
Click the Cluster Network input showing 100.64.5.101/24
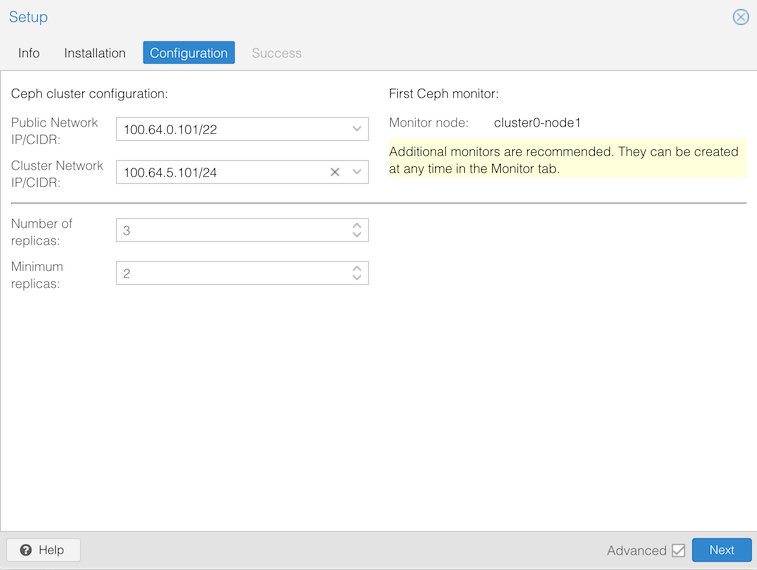(220, 172)
